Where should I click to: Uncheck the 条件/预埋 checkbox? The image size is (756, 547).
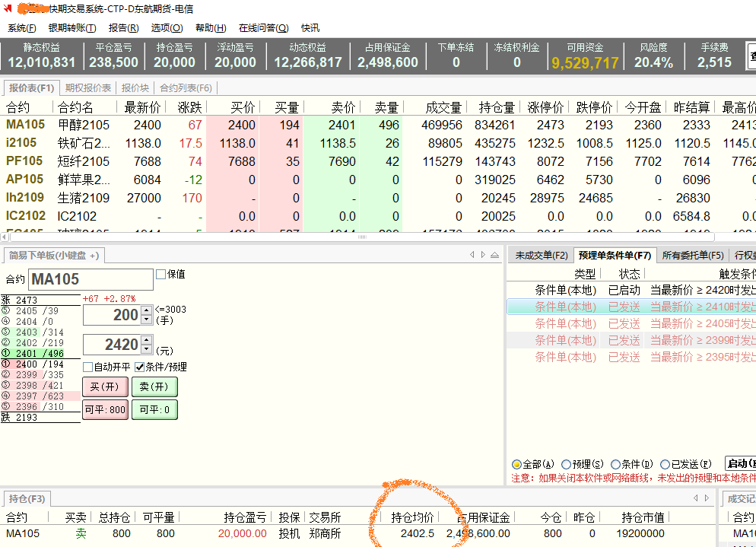139,367
